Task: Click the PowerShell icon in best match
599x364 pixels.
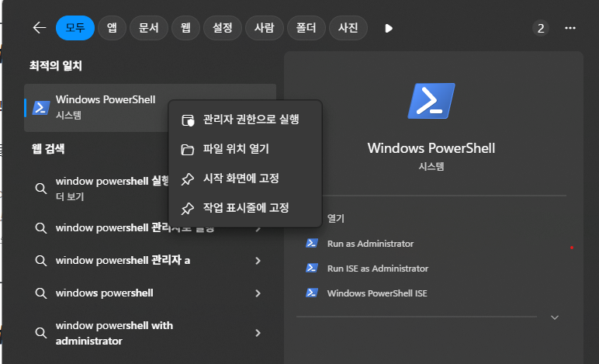Action: [x=41, y=108]
